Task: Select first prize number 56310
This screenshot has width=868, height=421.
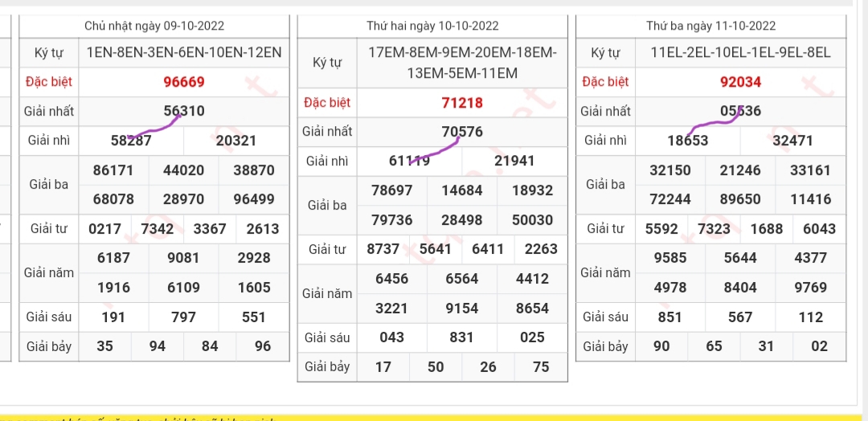Action: (x=183, y=111)
